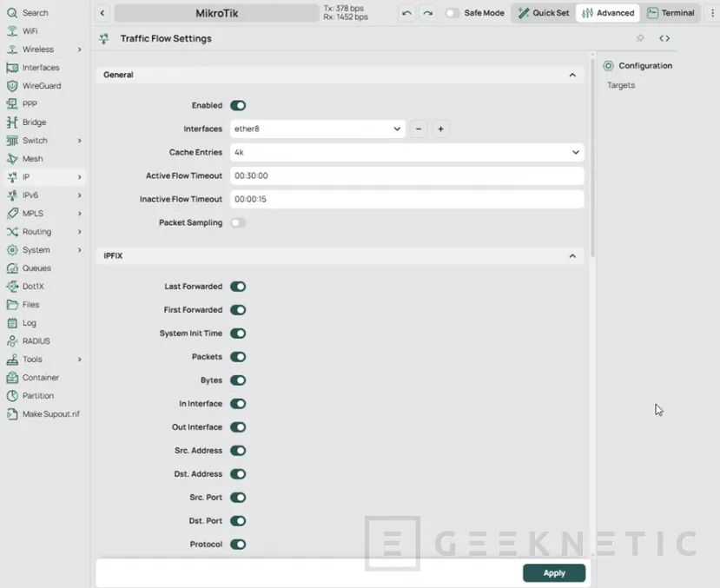Remove interface with the minus button
The image size is (720, 588).
pos(419,129)
